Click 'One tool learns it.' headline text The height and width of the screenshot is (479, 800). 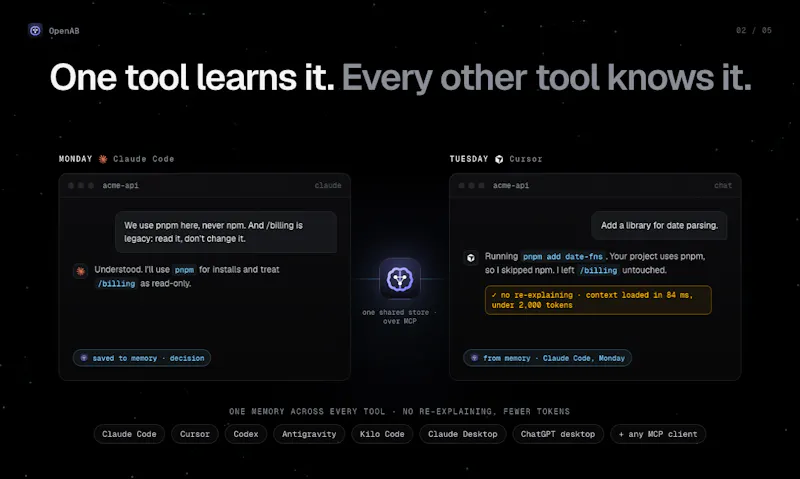click(192, 78)
